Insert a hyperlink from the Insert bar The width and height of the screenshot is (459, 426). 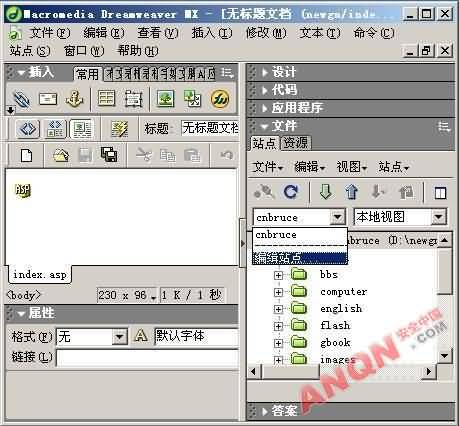22,99
